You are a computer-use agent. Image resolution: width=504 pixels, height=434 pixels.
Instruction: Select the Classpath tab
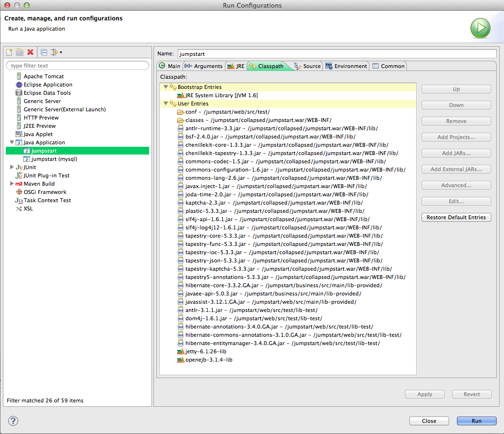(267, 66)
